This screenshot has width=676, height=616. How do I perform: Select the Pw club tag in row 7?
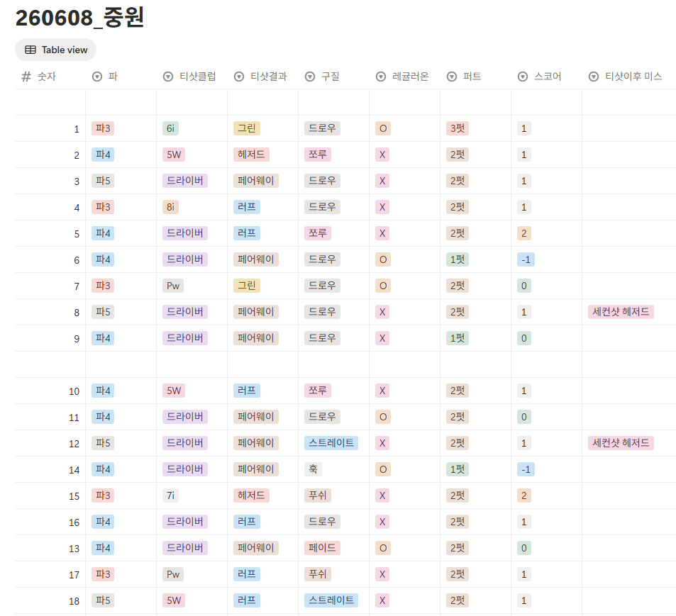[x=173, y=286]
